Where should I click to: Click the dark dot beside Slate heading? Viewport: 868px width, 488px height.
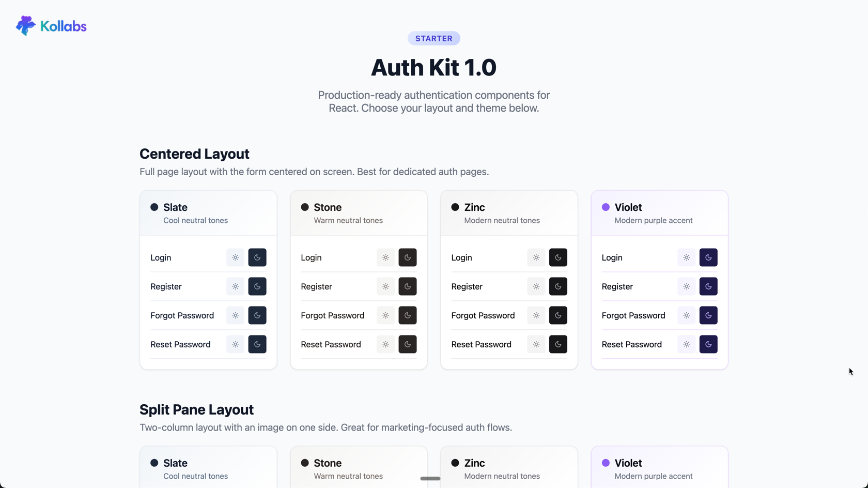coord(154,207)
